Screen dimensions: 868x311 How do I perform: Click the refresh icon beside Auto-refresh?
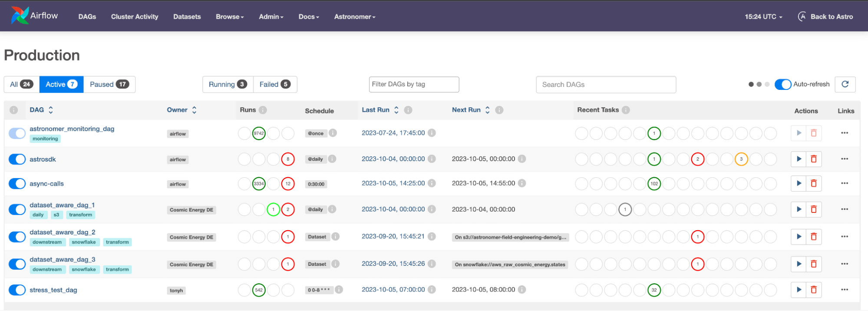point(845,84)
